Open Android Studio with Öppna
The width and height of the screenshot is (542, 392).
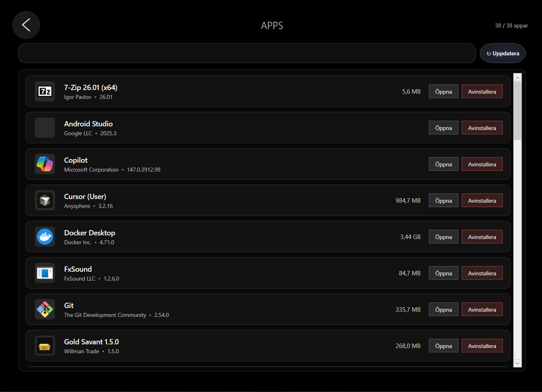pos(443,128)
